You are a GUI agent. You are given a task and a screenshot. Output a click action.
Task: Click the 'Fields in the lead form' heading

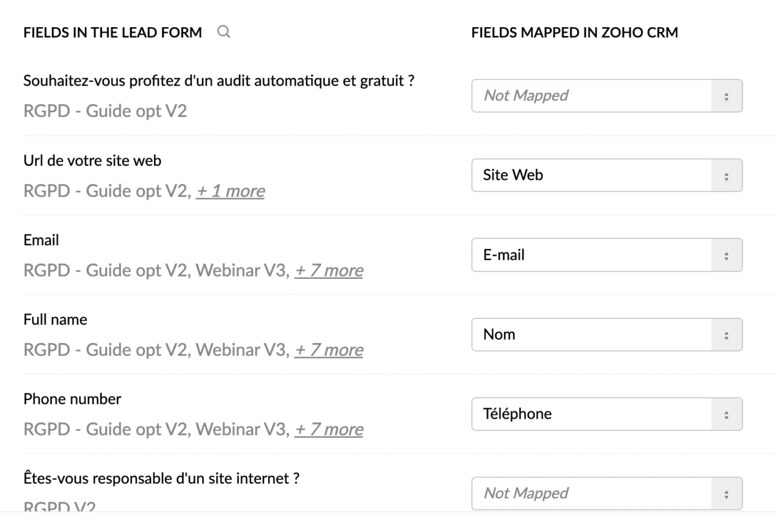113,33
